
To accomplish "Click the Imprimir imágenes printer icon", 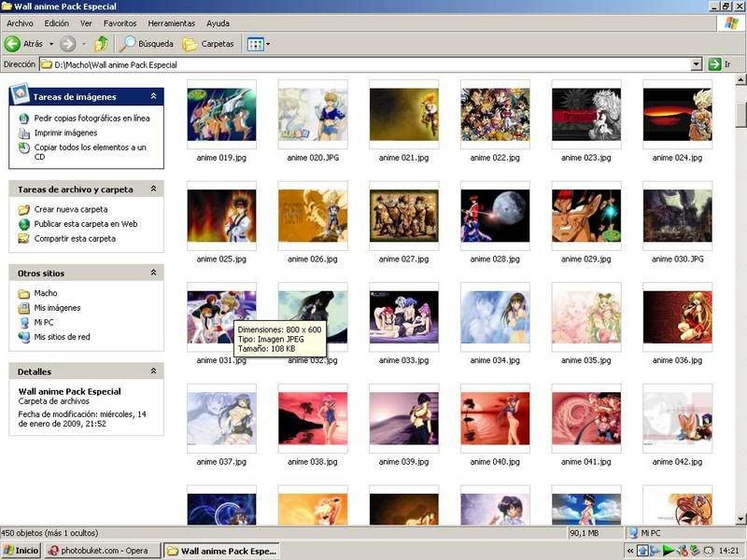I will tap(24, 133).
